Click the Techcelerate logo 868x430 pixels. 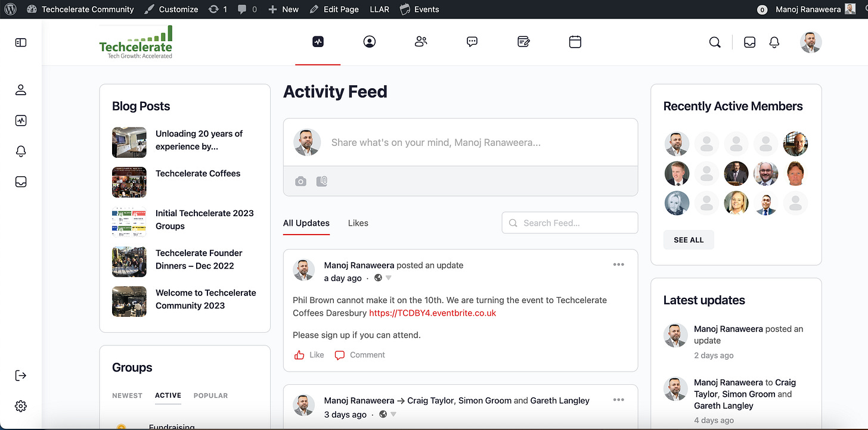click(x=136, y=42)
